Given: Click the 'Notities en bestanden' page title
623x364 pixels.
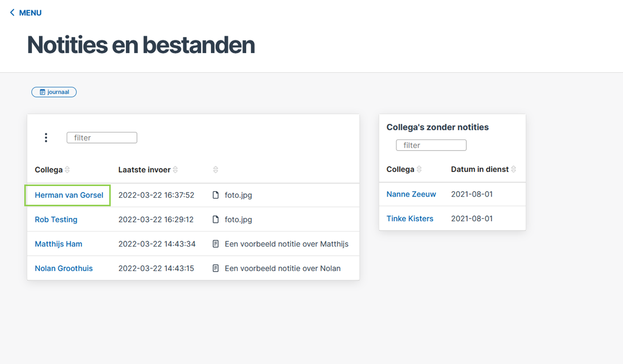Looking at the screenshot, I should point(141,45).
